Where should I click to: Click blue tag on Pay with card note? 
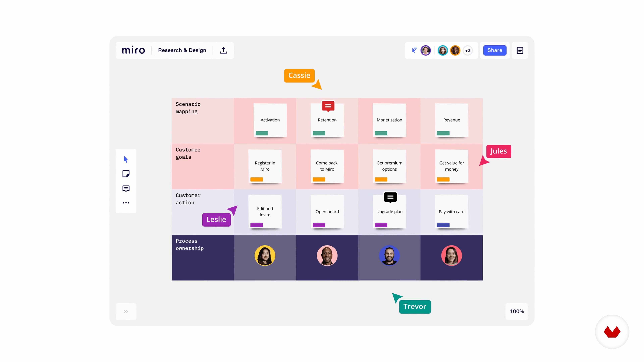pyautogui.click(x=443, y=225)
